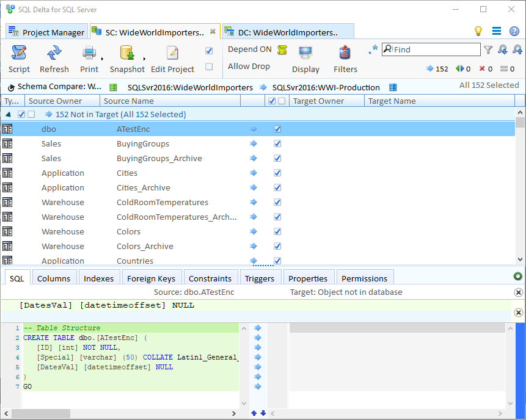
Task: Switch to the DC: WideWorldImporters tab
Action: click(288, 32)
